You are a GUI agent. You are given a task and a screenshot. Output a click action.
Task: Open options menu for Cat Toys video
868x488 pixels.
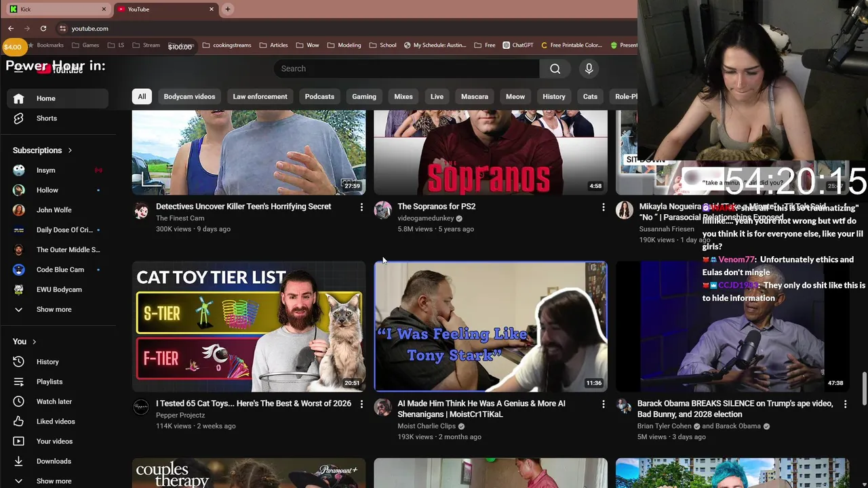pyautogui.click(x=361, y=404)
